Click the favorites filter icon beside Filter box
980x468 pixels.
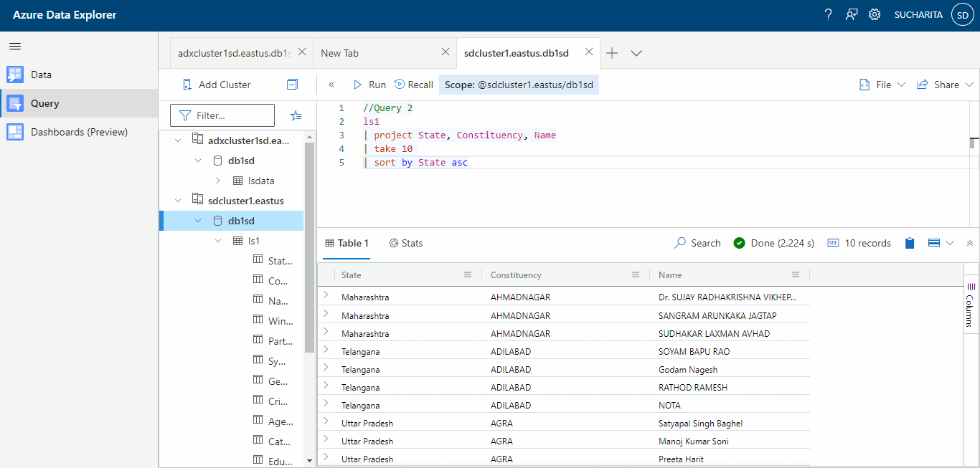click(x=296, y=115)
